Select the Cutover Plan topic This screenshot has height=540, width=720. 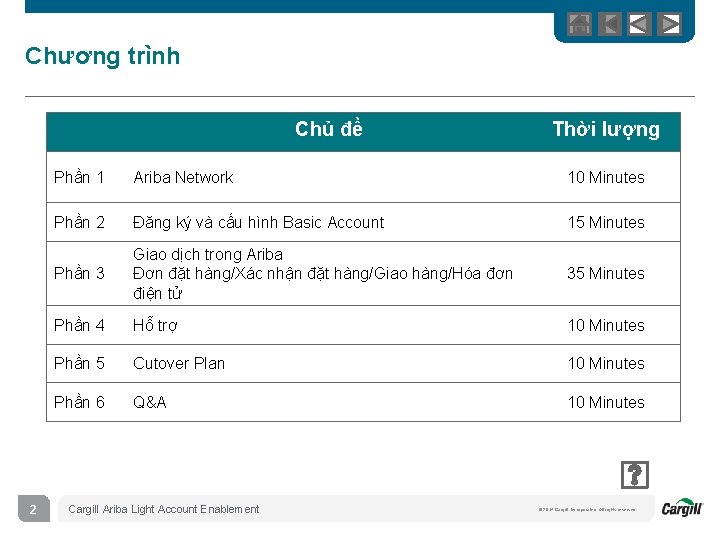pos(179,364)
